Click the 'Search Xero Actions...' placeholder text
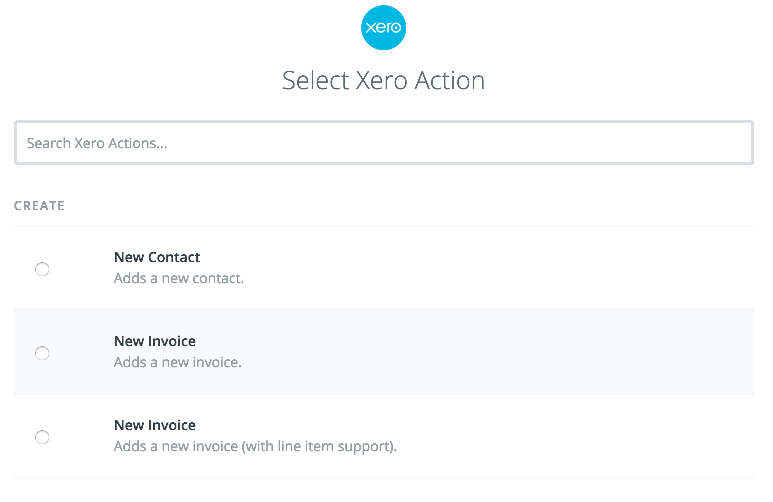This screenshot has width=773, height=502. [x=97, y=143]
